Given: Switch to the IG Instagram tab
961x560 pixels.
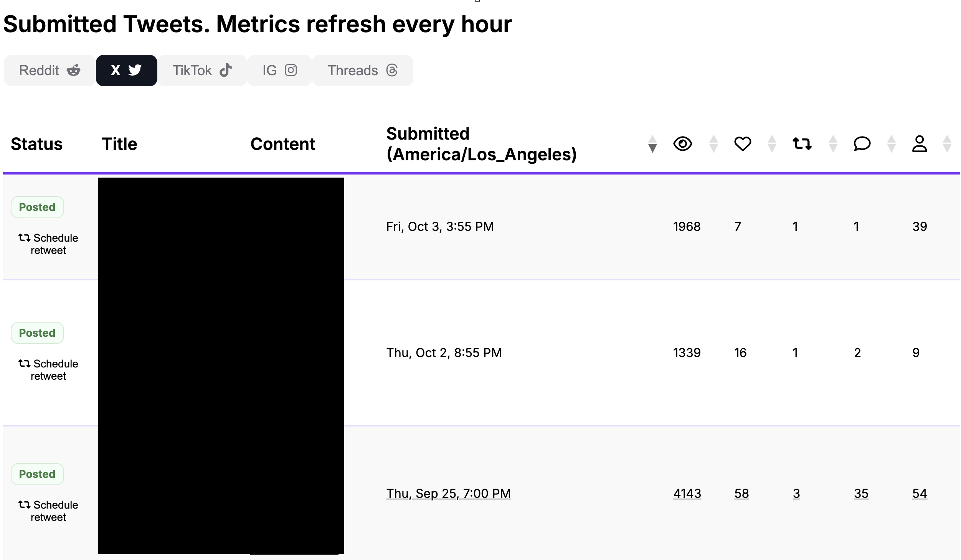Looking at the screenshot, I should (279, 71).
